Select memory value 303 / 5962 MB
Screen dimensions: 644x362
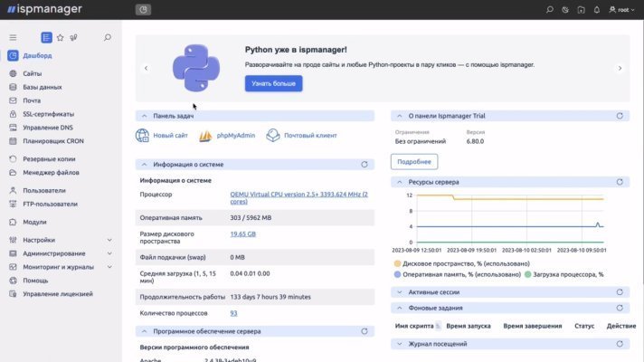point(251,218)
